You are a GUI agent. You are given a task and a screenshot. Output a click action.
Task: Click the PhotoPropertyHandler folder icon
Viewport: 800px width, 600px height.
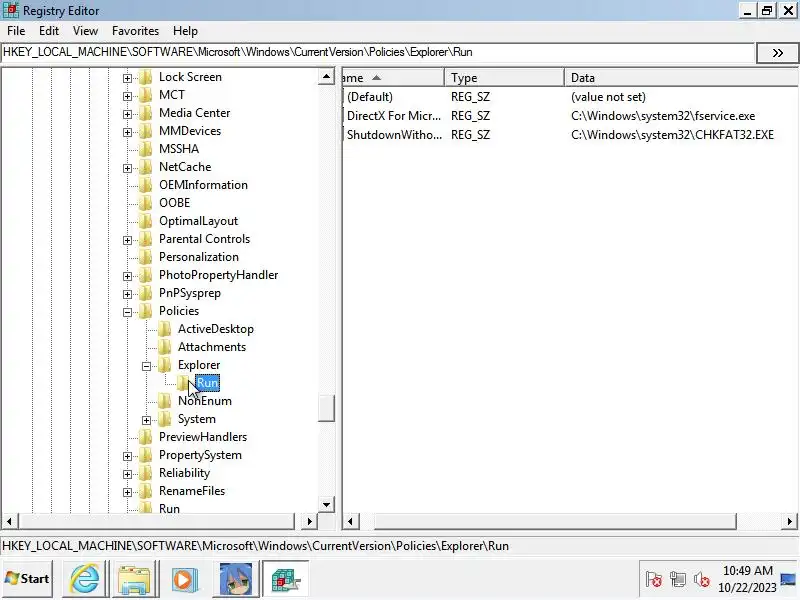pyautogui.click(x=146, y=275)
